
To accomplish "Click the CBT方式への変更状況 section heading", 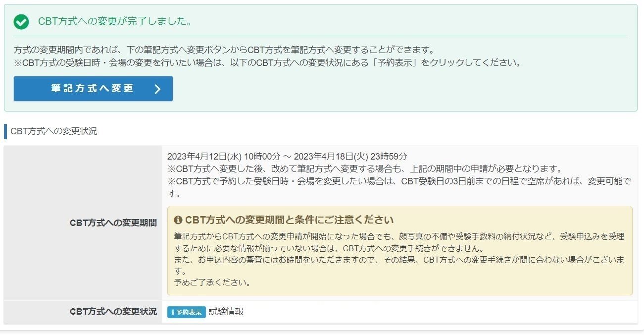I will click(53, 131).
